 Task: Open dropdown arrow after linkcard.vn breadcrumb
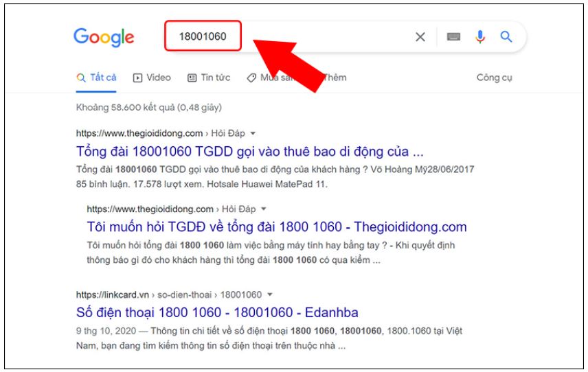tap(270, 294)
